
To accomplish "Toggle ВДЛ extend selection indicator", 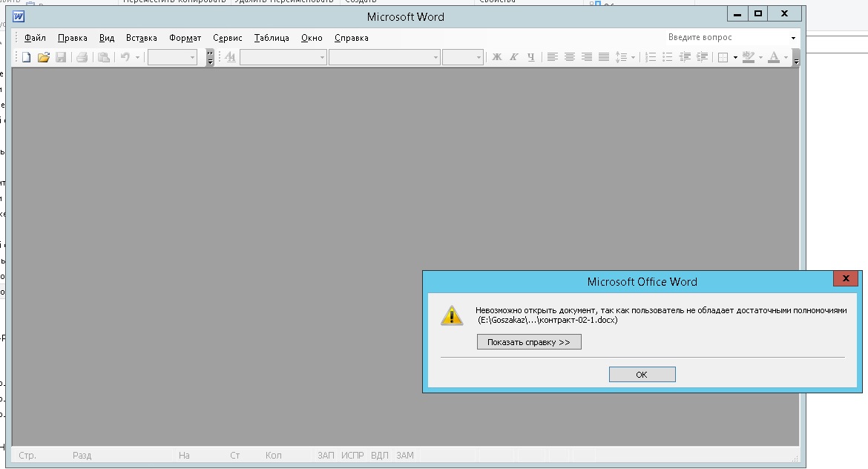I will (x=379, y=455).
